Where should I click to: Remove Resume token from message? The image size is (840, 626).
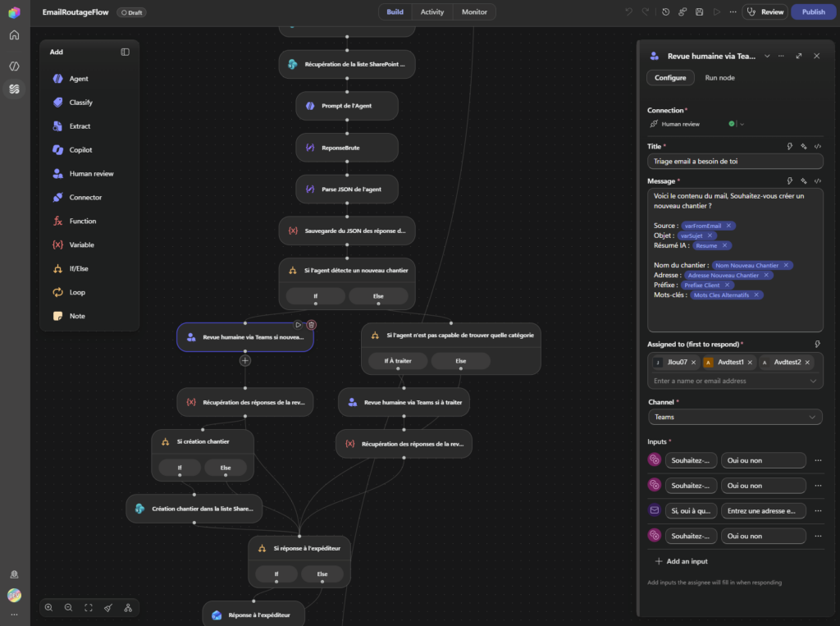[724, 245]
